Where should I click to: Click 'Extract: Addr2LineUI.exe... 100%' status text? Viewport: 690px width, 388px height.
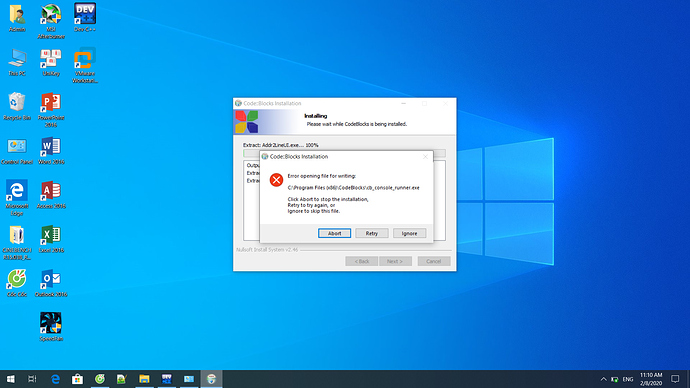click(x=281, y=145)
